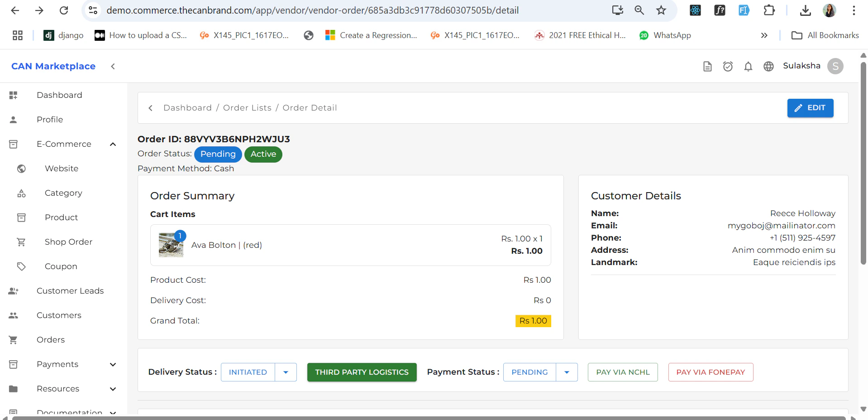Click customer phone +1 (511) 925-4597

pyautogui.click(x=802, y=238)
